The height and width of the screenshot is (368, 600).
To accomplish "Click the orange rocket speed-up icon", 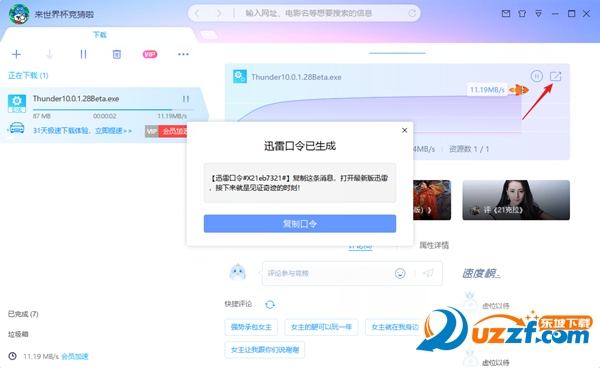I will (519, 90).
